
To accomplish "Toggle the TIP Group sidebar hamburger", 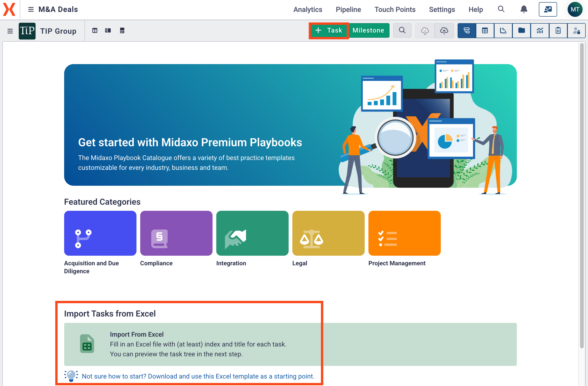I will click(10, 31).
